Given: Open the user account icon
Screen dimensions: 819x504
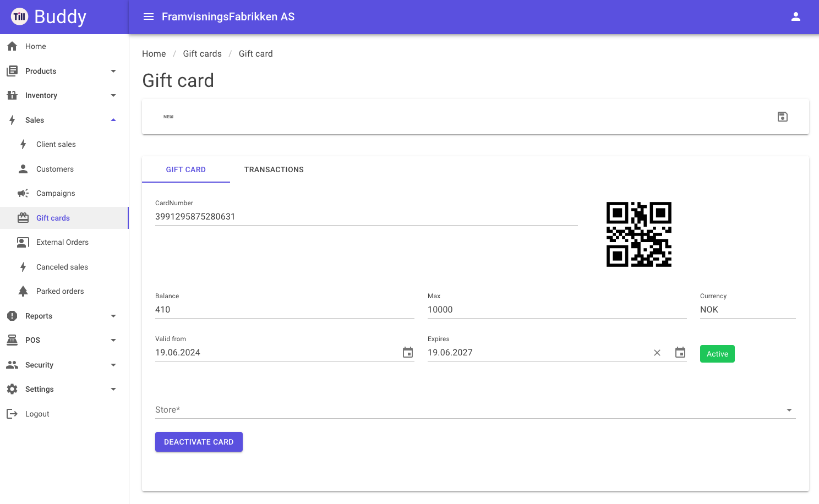Looking at the screenshot, I should tap(795, 17).
